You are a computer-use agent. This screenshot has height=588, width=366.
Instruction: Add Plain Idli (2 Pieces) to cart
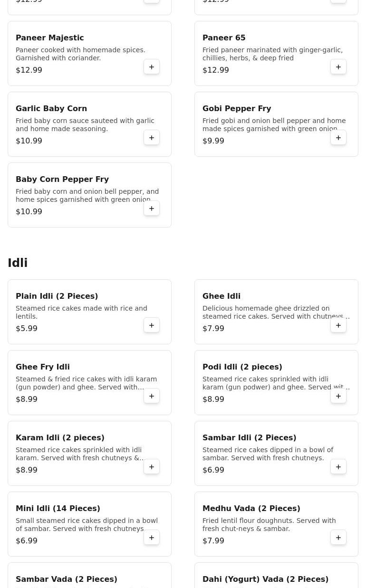(x=152, y=325)
